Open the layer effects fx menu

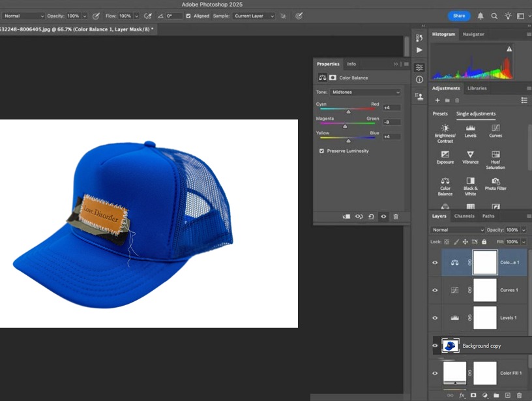pyautogui.click(x=462, y=395)
